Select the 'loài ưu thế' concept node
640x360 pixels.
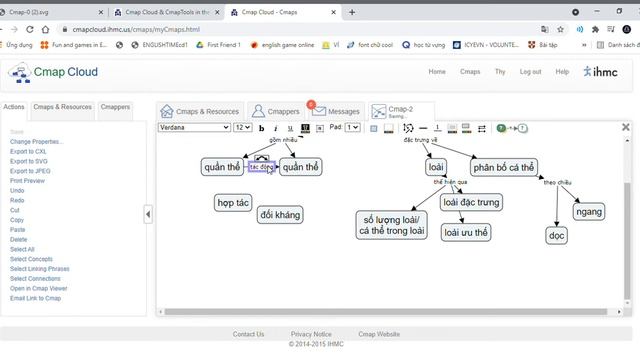click(466, 233)
